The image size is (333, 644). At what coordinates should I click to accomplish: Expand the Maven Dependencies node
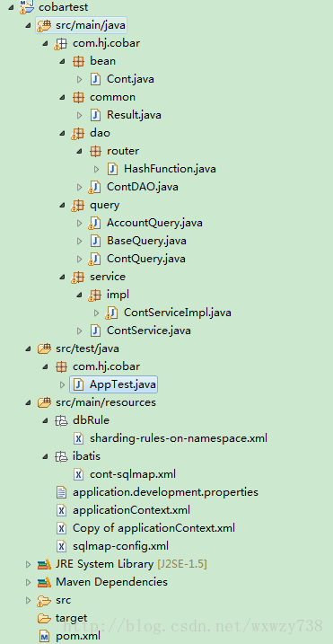point(28,582)
